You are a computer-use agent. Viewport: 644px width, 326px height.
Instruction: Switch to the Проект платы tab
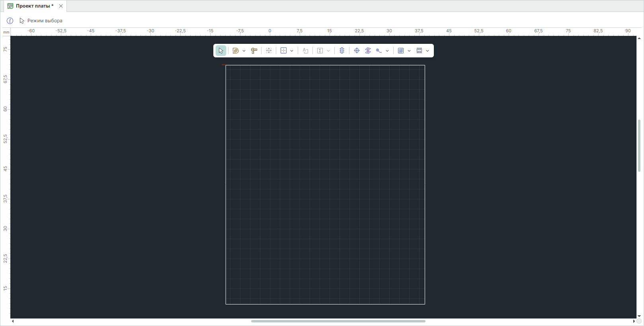point(34,6)
